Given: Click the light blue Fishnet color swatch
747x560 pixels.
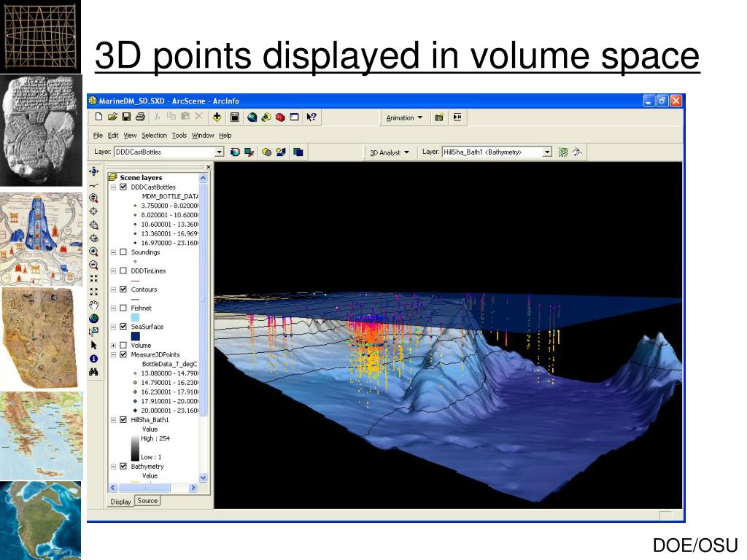Looking at the screenshot, I should coord(135,317).
